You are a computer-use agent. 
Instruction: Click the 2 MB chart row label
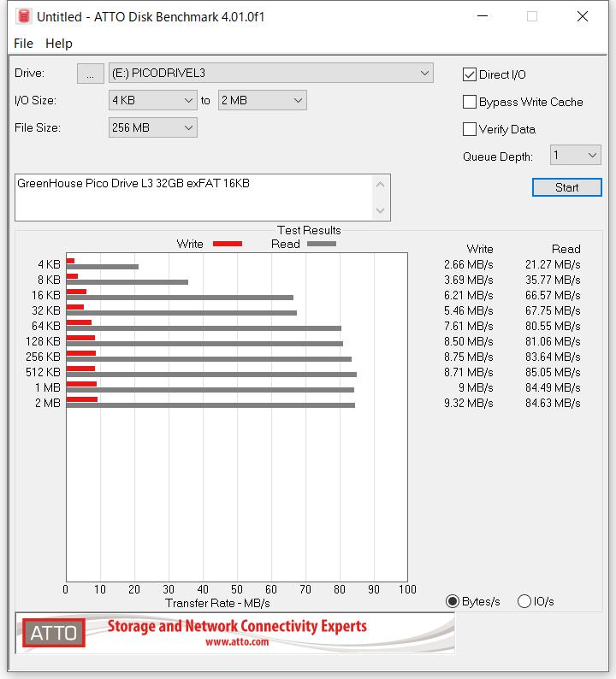point(48,403)
